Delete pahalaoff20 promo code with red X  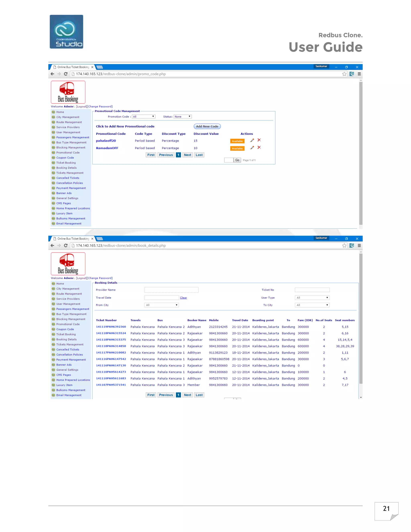[259, 140]
